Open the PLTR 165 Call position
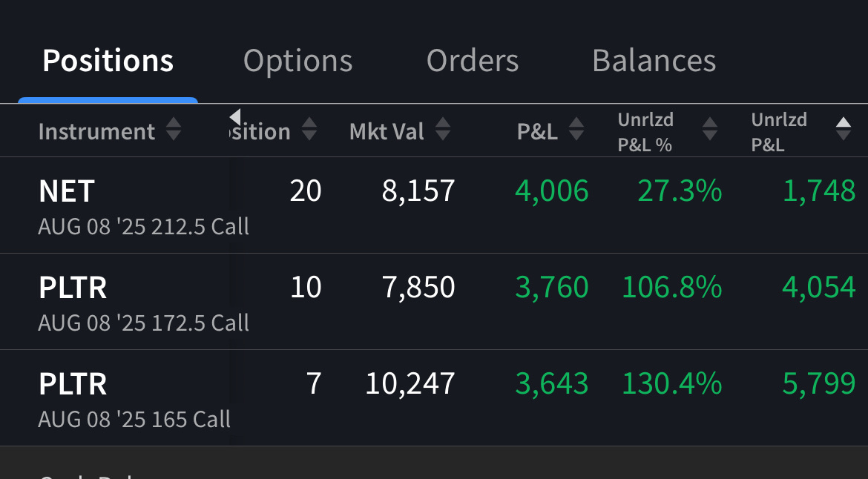This screenshot has height=479, width=868. [134, 397]
